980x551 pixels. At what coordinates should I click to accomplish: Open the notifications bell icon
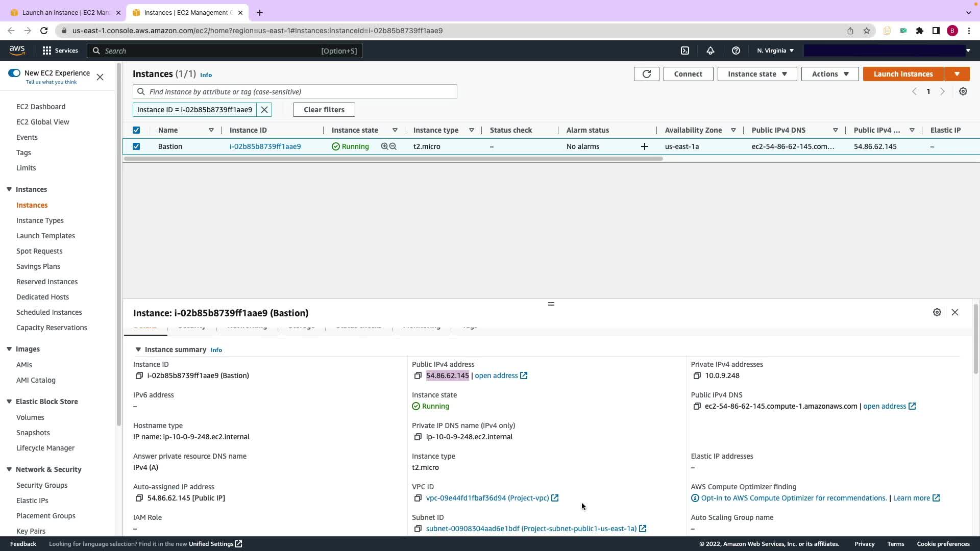click(x=710, y=51)
